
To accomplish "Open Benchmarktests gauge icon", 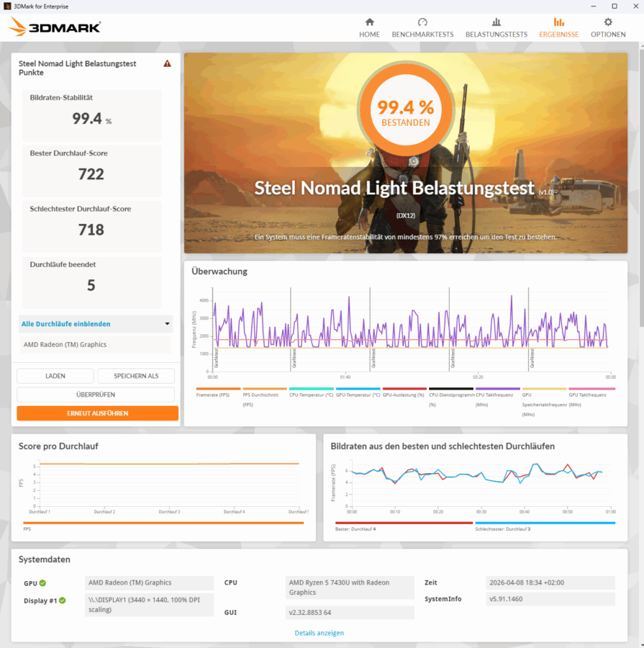I will point(422,22).
